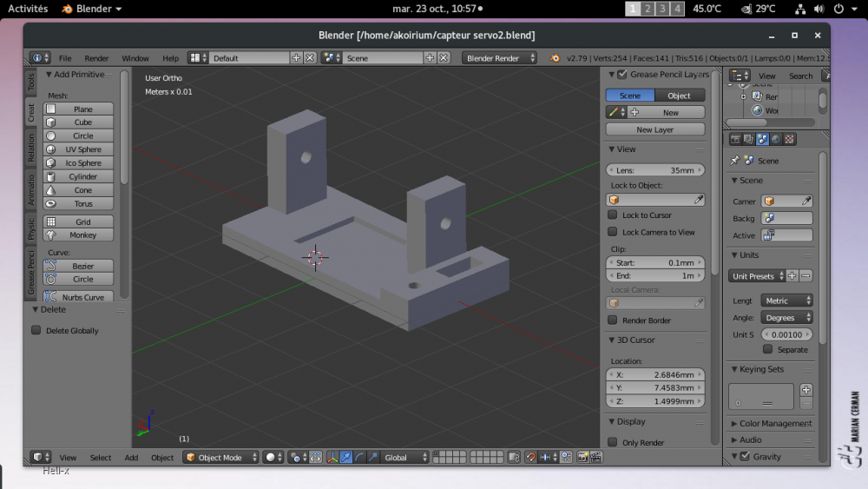Click the New Layer button

(x=654, y=129)
